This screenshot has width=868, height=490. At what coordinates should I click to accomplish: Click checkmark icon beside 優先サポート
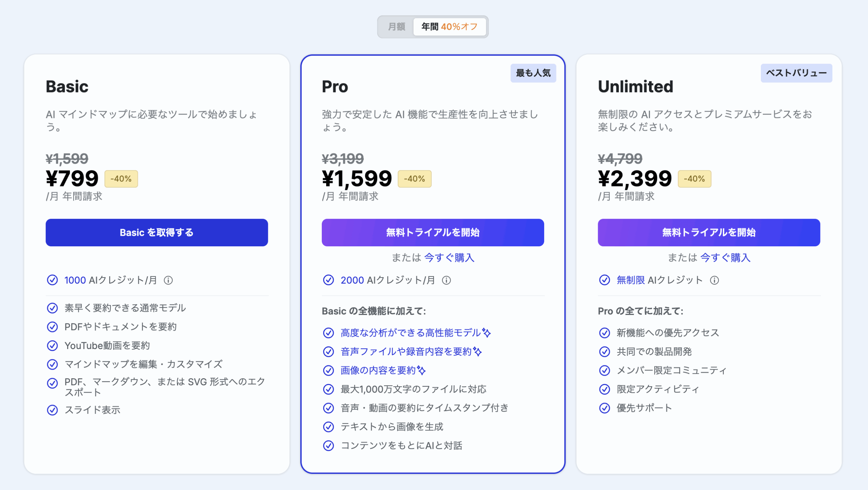pyautogui.click(x=604, y=408)
